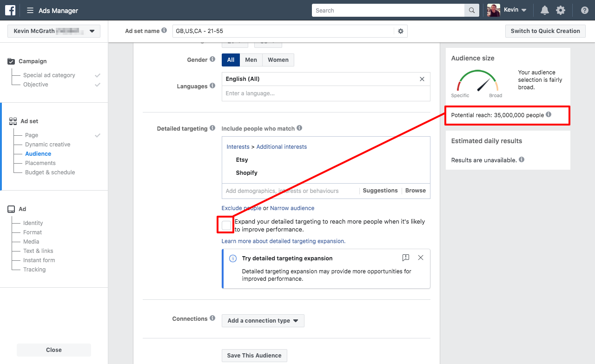Expand the Add a connection type dropdown
Viewport: 595px width, 364px height.
tap(263, 321)
